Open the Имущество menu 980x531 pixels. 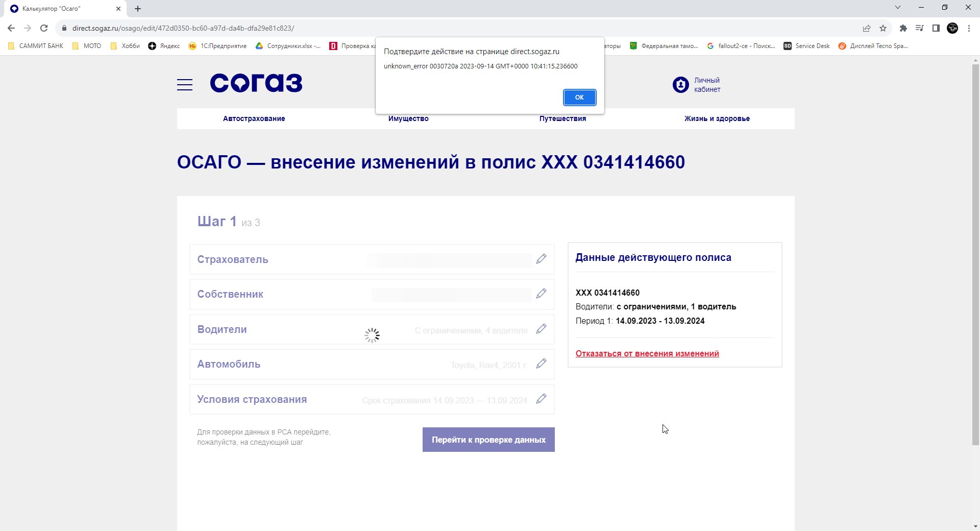coord(408,118)
